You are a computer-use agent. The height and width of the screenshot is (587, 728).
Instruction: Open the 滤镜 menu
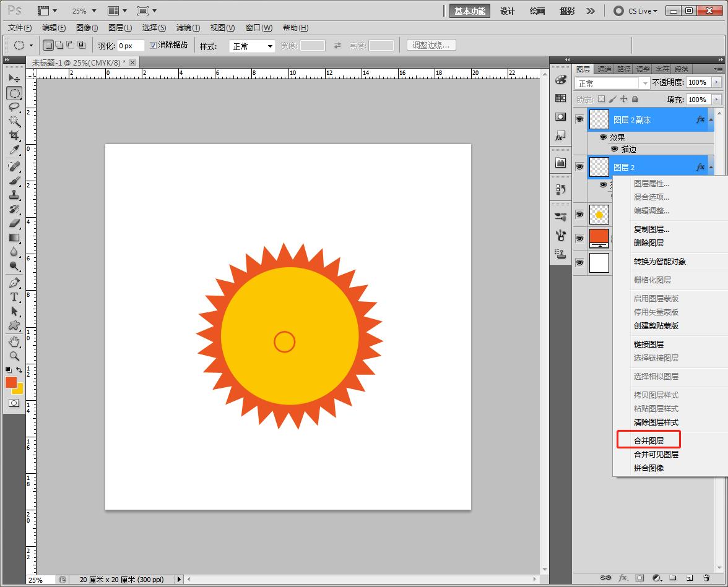coord(188,28)
